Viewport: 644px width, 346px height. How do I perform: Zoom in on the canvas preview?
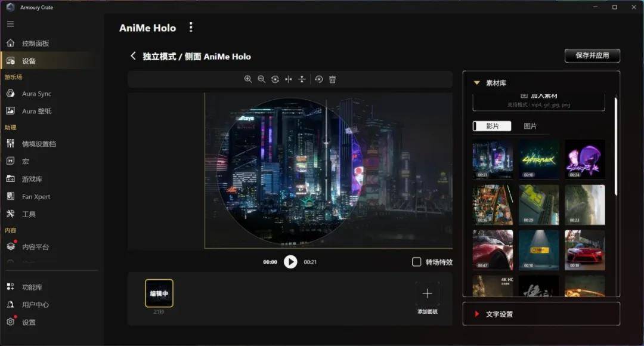coord(248,79)
